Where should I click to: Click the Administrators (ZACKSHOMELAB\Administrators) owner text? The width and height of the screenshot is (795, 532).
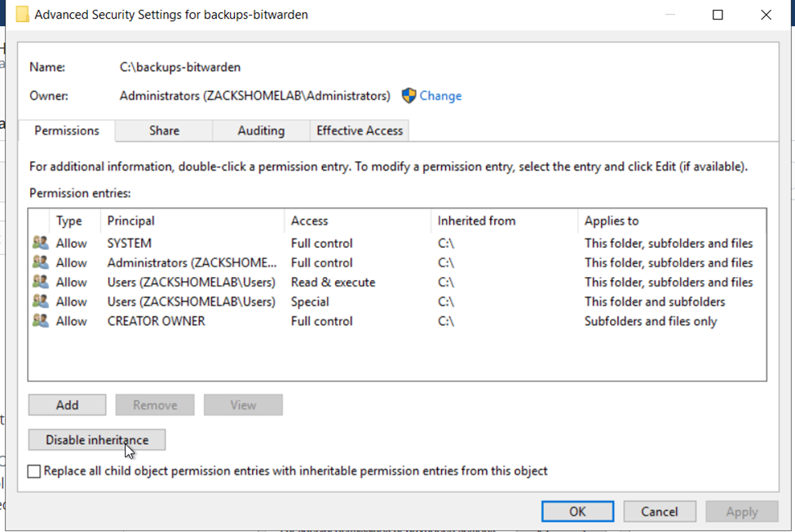[x=255, y=96]
